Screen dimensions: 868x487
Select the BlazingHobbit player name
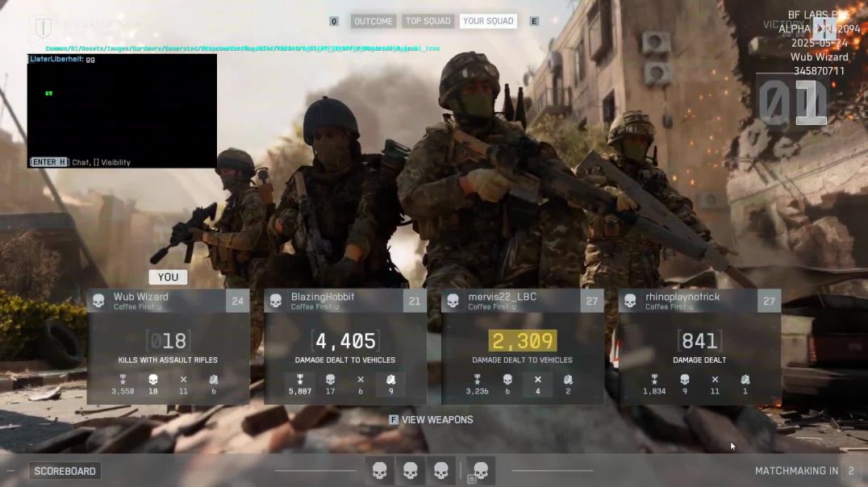323,297
